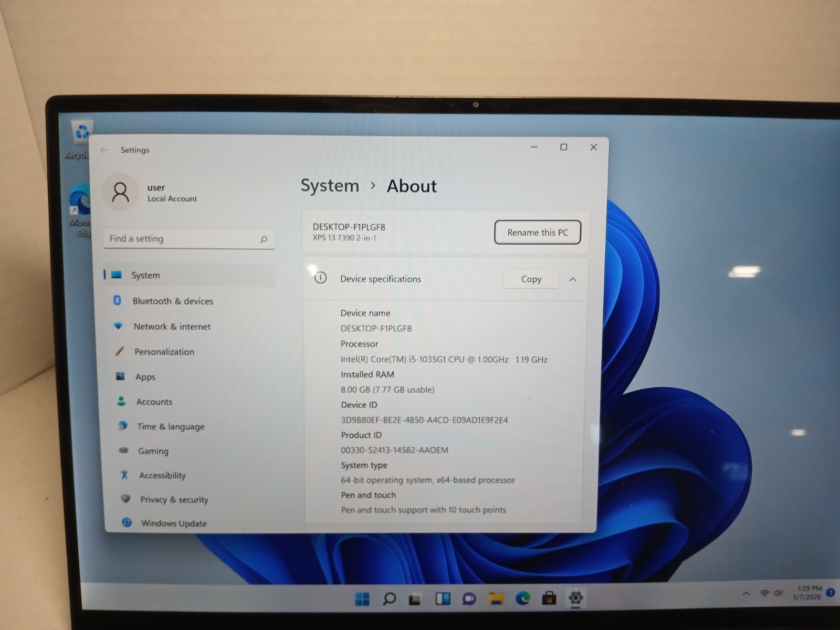Open the clock showing 1:29 PM

(807, 593)
